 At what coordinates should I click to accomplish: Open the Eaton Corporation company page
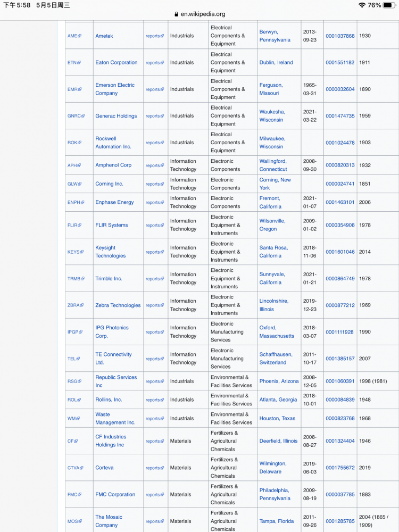pyautogui.click(x=116, y=63)
